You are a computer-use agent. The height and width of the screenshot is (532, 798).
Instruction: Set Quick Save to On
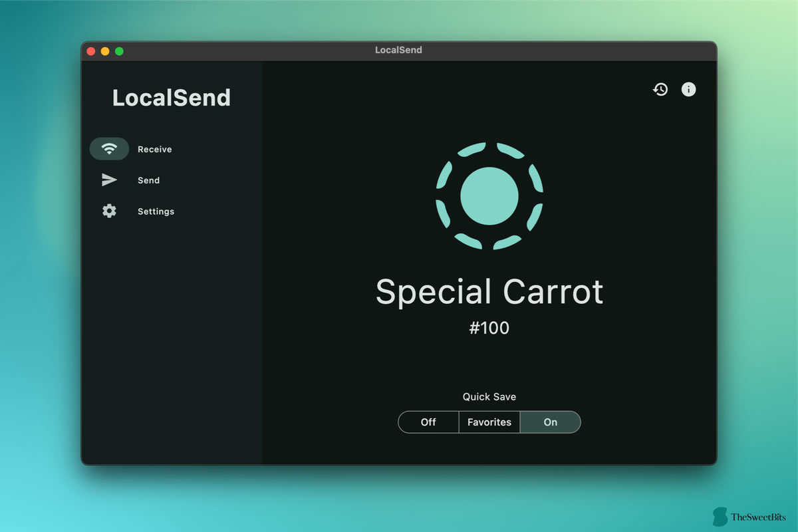point(550,422)
